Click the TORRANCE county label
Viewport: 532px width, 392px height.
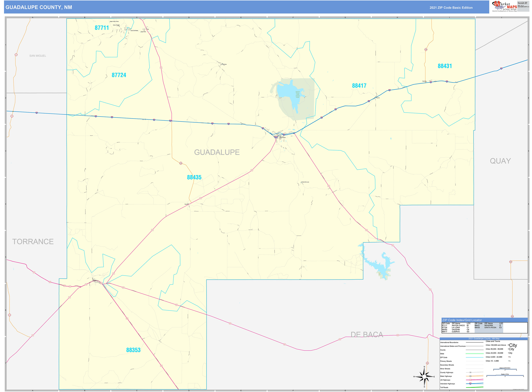33,242
